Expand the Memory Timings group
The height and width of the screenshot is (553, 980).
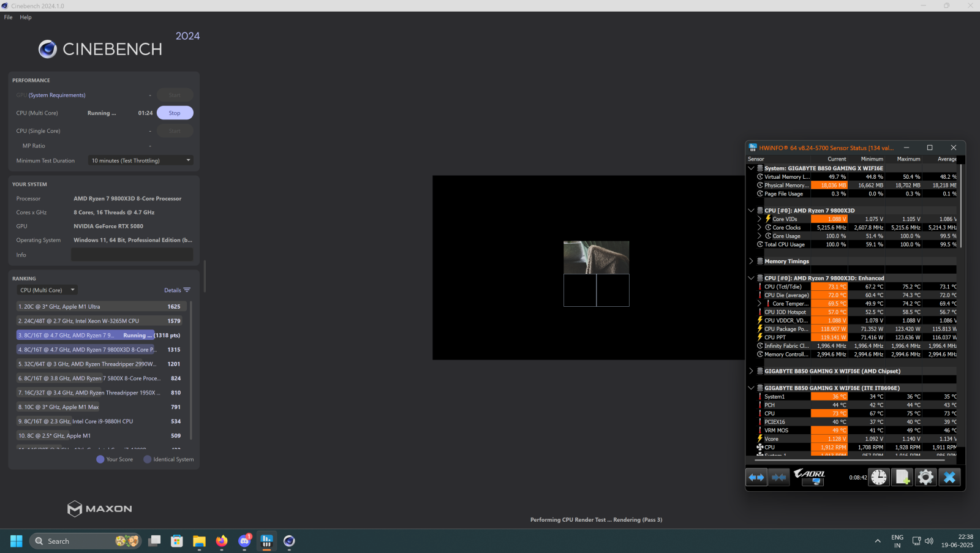pyautogui.click(x=751, y=261)
